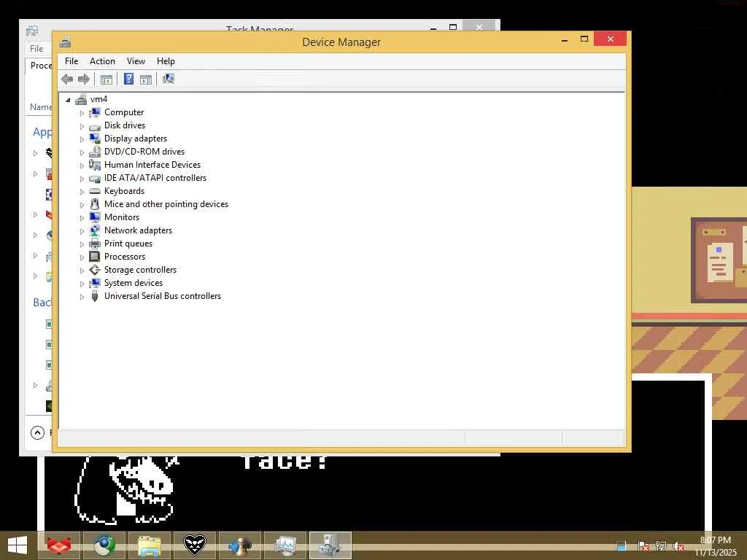
Task: Click the Computer category icon
Action: pos(95,112)
